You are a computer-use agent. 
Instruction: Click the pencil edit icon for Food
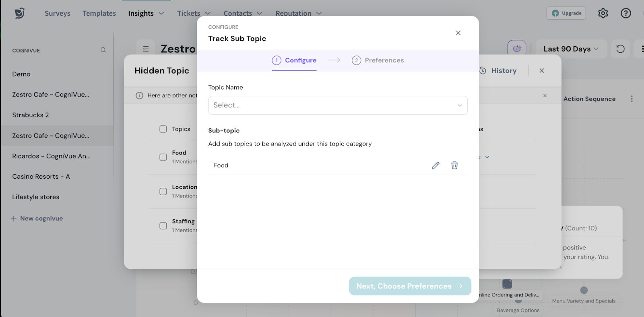[436, 165]
